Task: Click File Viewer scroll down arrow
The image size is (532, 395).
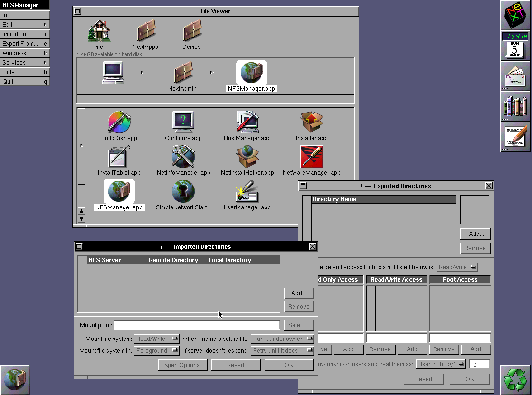Action: coord(81,219)
